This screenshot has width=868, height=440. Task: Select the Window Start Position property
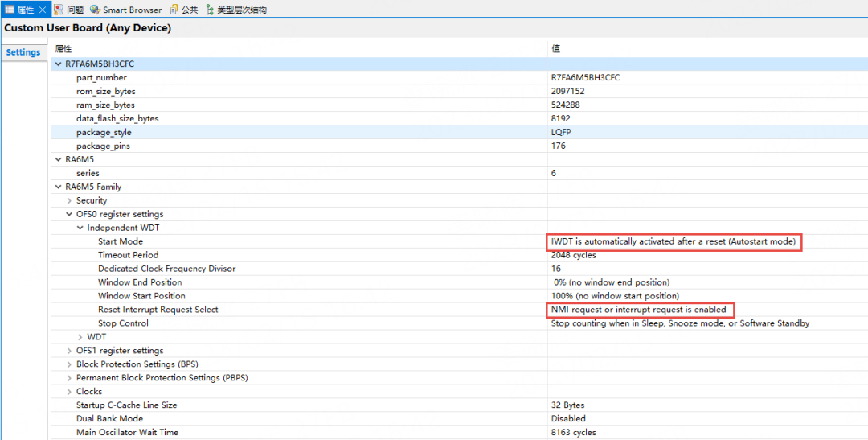click(141, 296)
